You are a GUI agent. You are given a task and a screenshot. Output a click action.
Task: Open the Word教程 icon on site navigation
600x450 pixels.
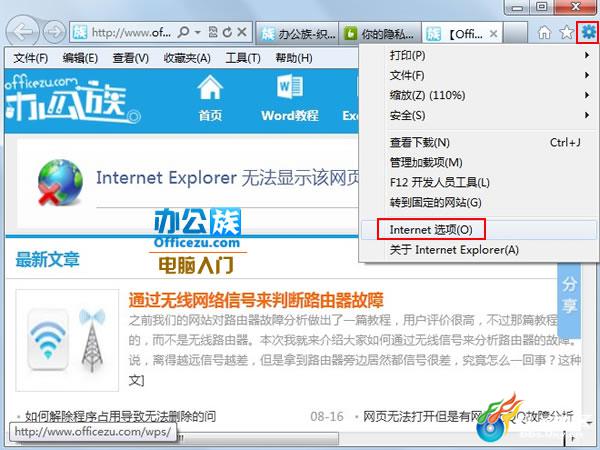click(290, 98)
